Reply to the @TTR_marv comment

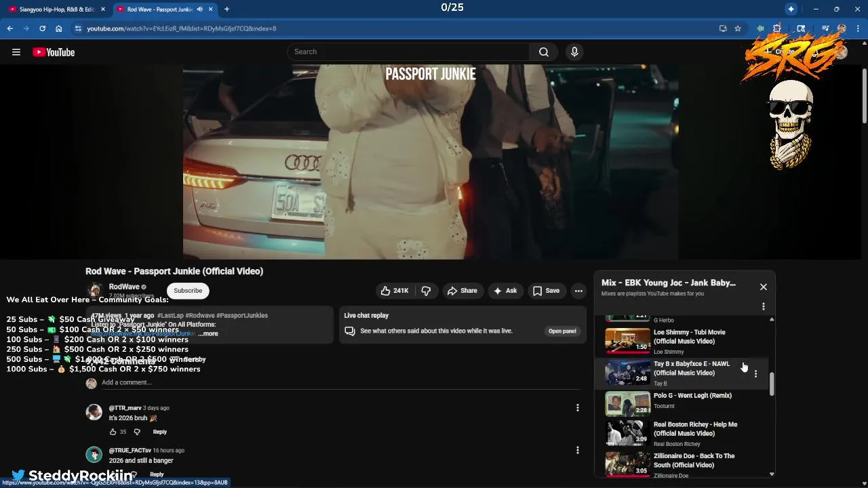[x=159, y=432]
